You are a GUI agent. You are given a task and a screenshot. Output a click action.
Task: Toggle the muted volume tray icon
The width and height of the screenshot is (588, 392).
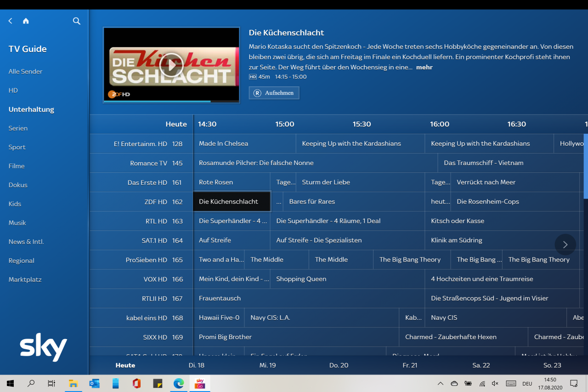coord(495,383)
